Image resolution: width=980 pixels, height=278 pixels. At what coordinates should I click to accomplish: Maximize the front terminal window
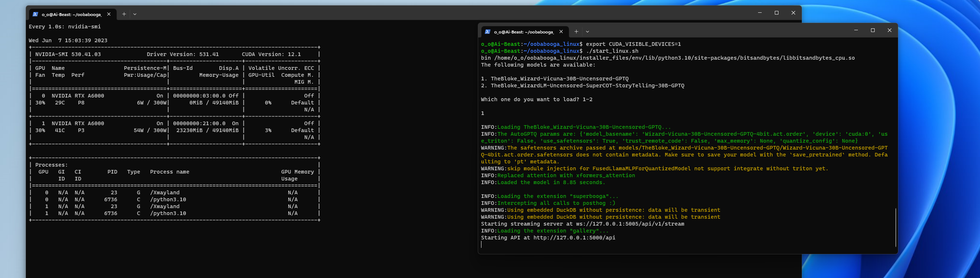click(x=873, y=30)
